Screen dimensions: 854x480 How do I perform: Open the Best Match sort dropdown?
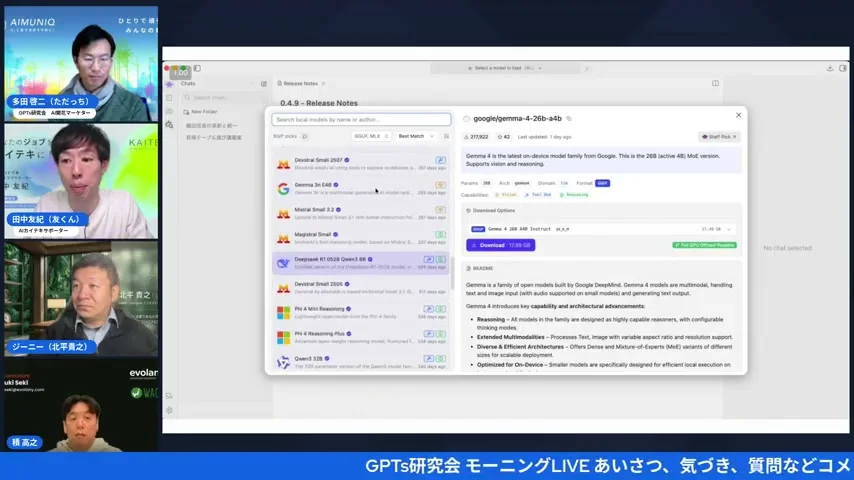416,136
